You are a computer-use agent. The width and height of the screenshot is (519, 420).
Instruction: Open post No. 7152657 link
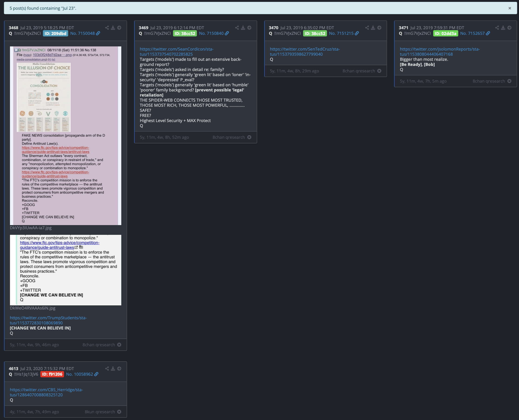[x=472, y=33]
